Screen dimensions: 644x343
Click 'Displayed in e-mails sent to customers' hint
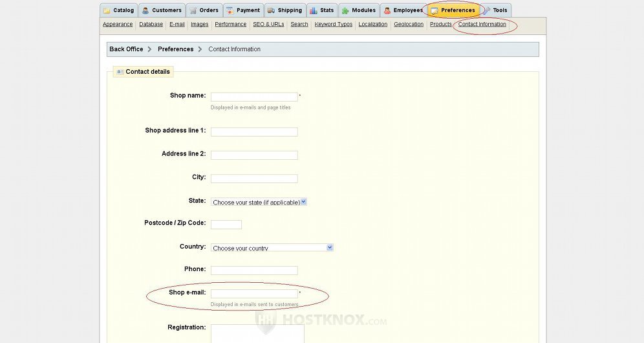pyautogui.click(x=254, y=304)
